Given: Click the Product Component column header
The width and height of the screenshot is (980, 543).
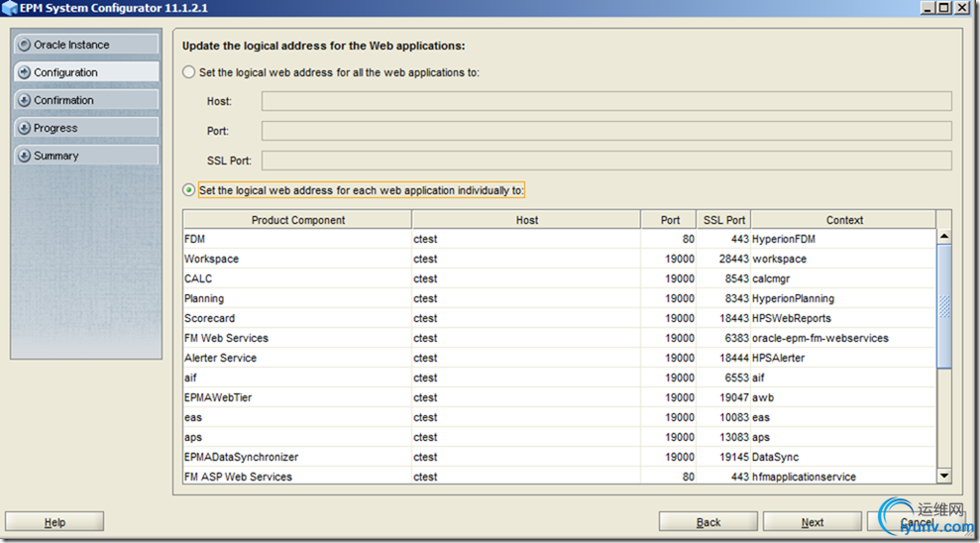Looking at the screenshot, I should coord(297,220).
